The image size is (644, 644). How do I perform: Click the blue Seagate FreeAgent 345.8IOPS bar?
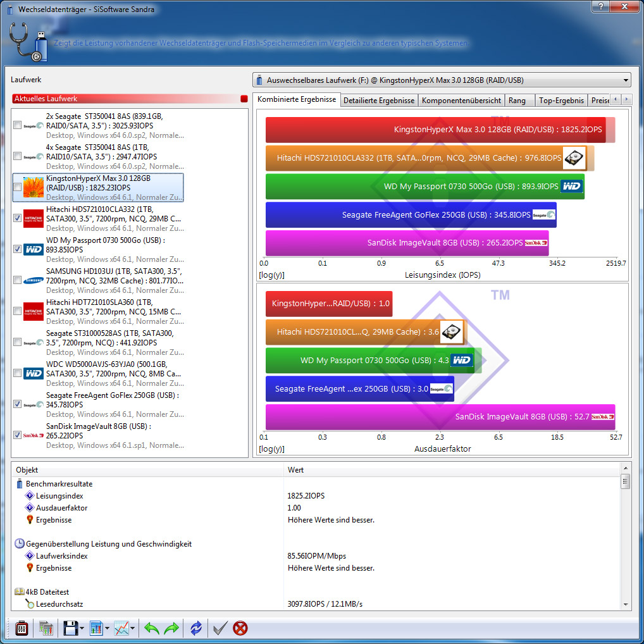point(411,215)
